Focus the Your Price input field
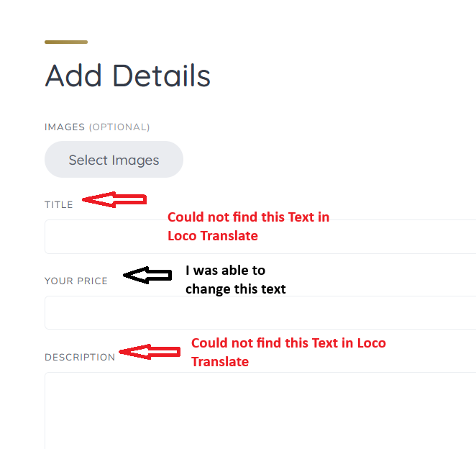The width and height of the screenshot is (476, 449). pyautogui.click(x=260, y=312)
